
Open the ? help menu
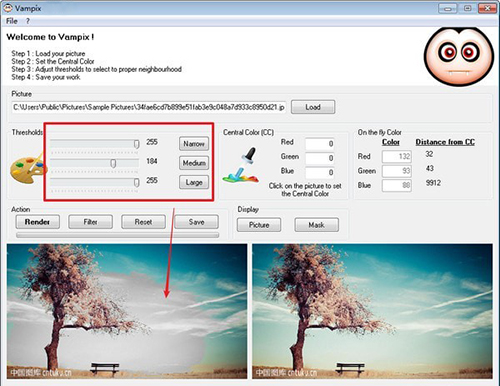point(28,21)
